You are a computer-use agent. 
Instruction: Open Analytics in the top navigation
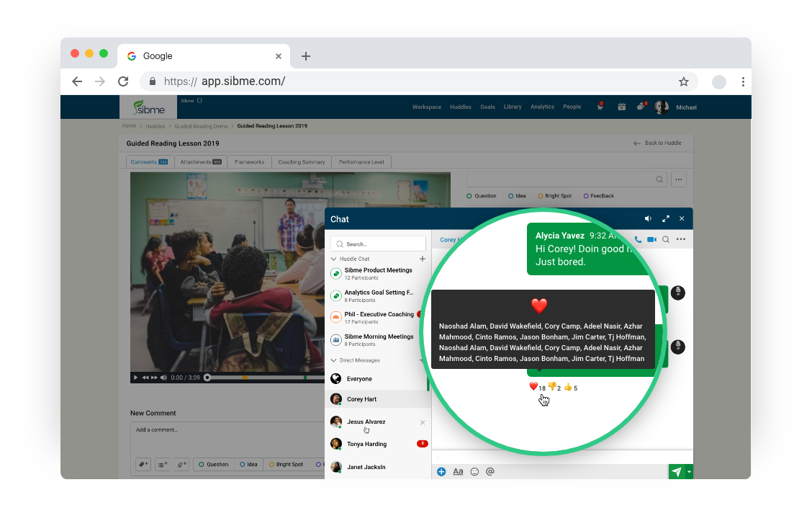[x=542, y=107]
